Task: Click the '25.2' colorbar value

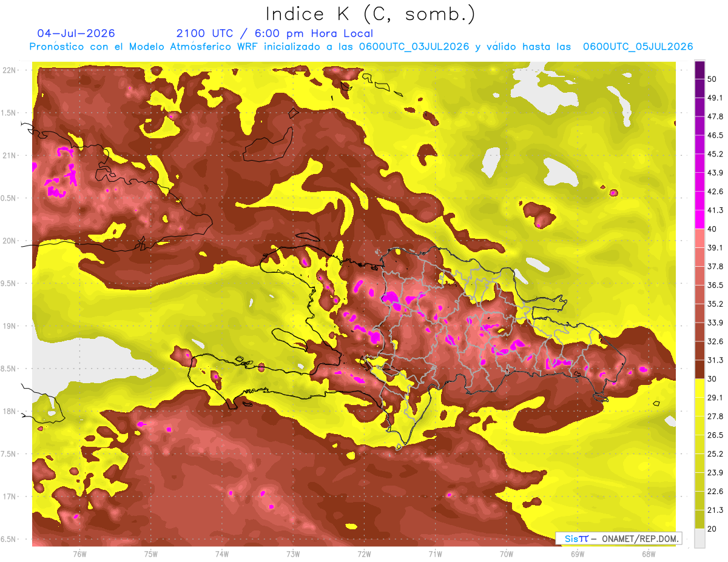Action: click(715, 454)
